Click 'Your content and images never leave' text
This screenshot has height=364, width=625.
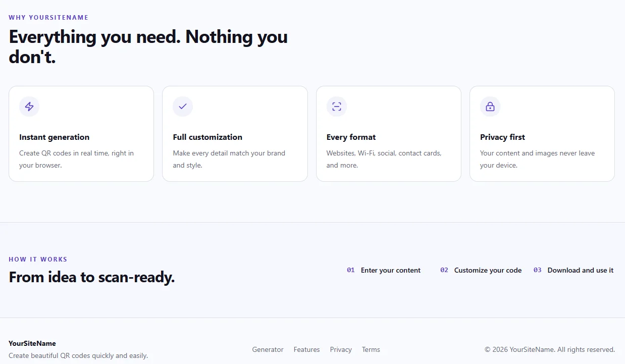[538, 159]
